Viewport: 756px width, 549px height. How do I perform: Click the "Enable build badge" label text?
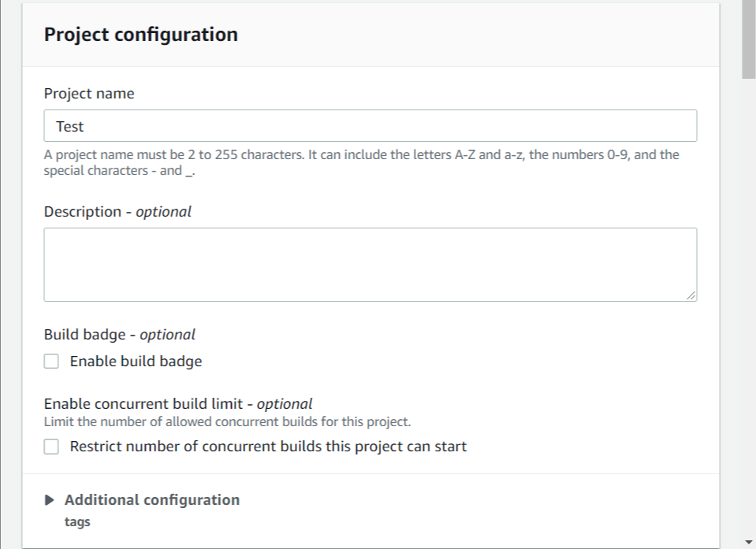[x=136, y=362]
